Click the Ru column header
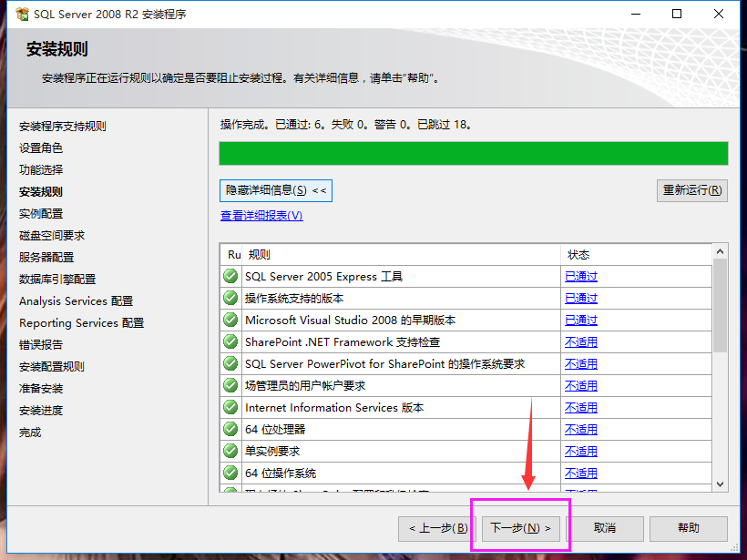 pos(231,255)
